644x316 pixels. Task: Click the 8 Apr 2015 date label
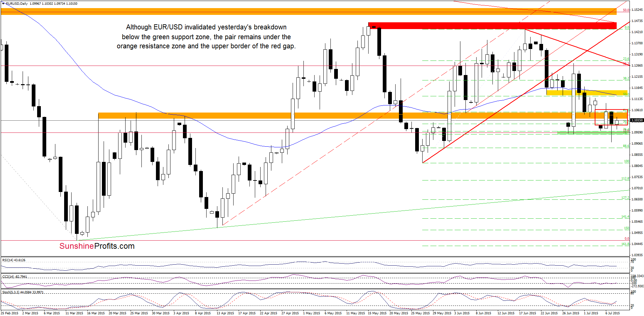(x=203, y=313)
